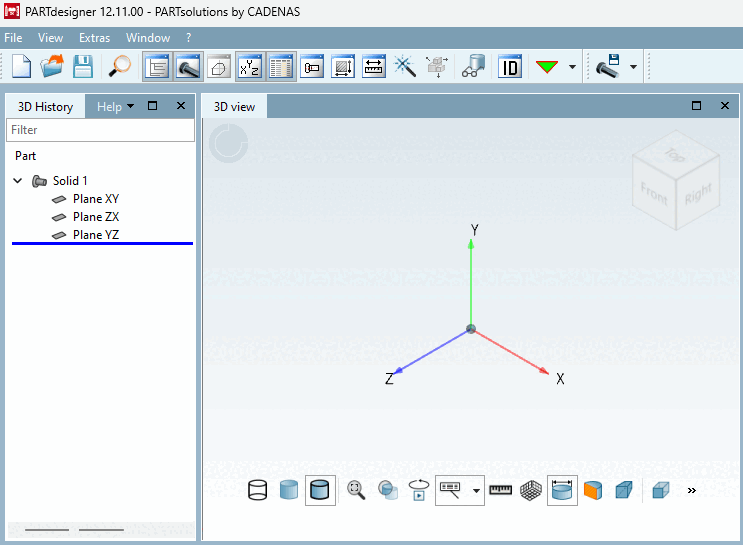
Task: Click the transparent cylinder display icon
Action: (388, 490)
